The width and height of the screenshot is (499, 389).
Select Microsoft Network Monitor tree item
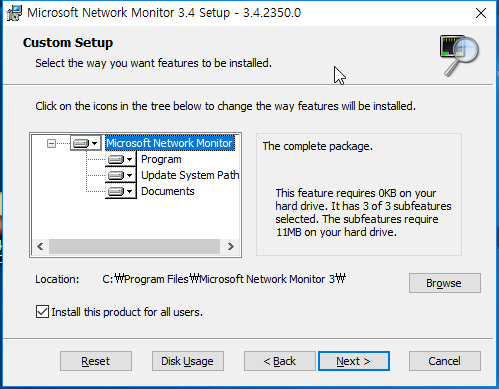click(x=170, y=143)
